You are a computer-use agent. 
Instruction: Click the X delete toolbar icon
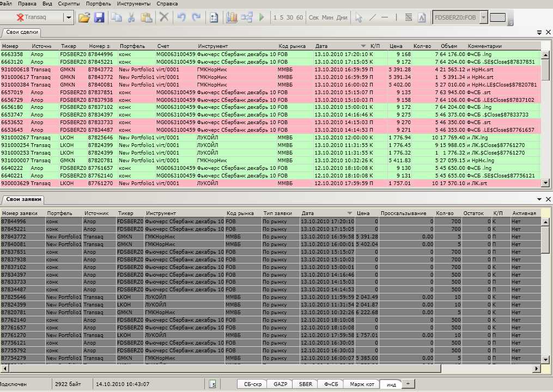click(164, 17)
